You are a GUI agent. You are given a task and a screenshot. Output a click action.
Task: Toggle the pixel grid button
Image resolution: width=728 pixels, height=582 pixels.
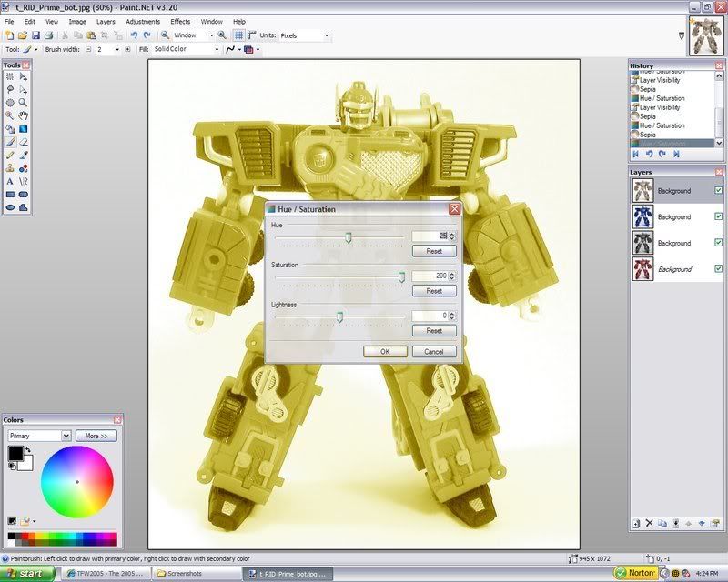(x=238, y=35)
